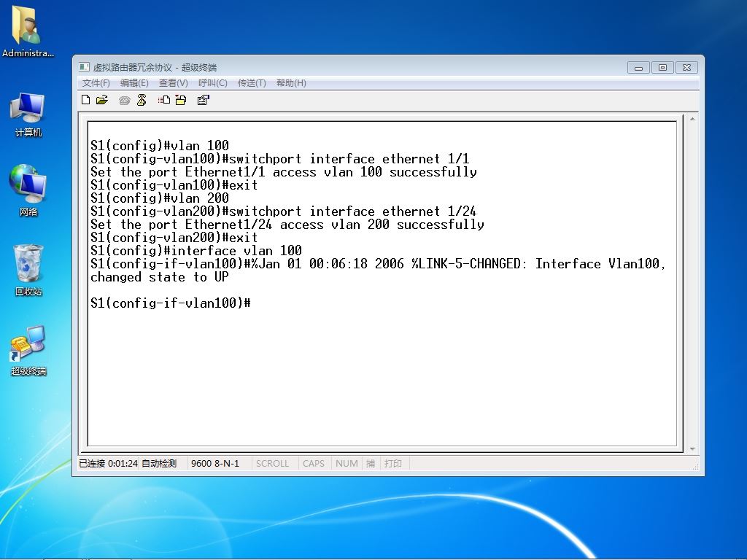The image size is (747, 560).
Task: Select the 计算机 desktop icon
Action: pos(28,114)
